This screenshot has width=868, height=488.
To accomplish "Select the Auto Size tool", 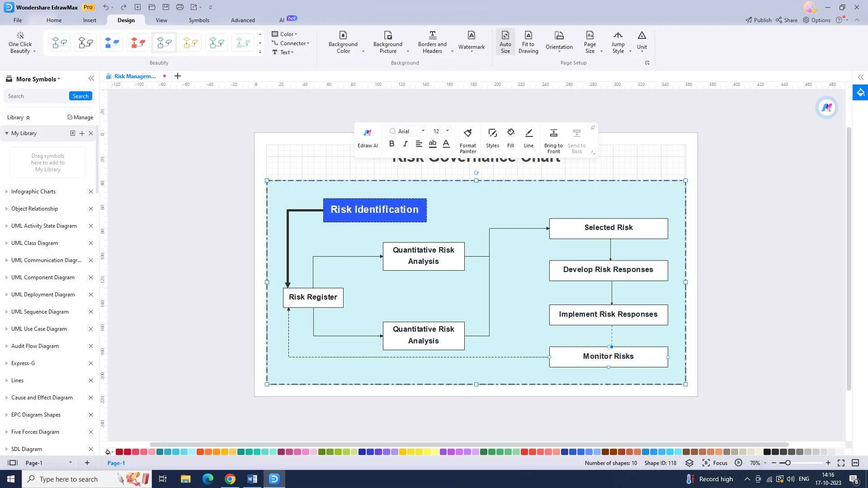I will pos(505,42).
